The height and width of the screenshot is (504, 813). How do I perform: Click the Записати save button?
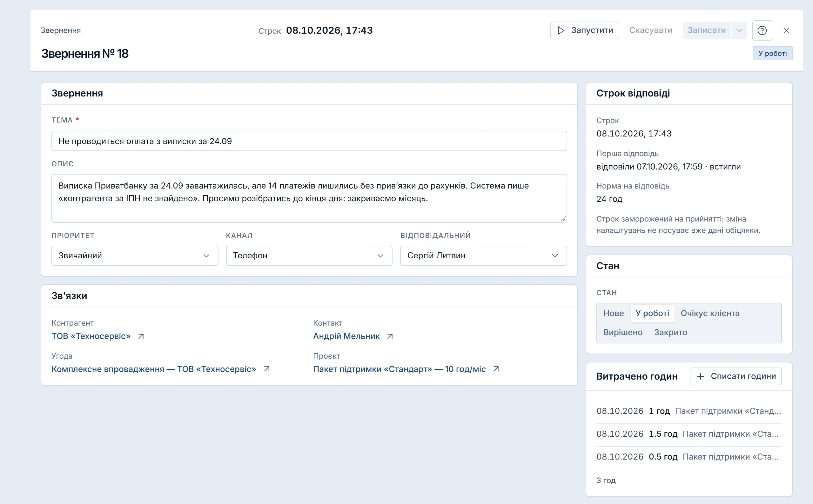[707, 30]
